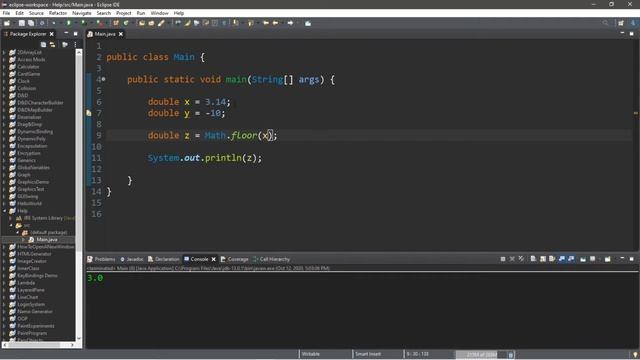Open the Navigate menu
Image resolution: width=640 pixels, height=360 pixels.
(82, 13)
